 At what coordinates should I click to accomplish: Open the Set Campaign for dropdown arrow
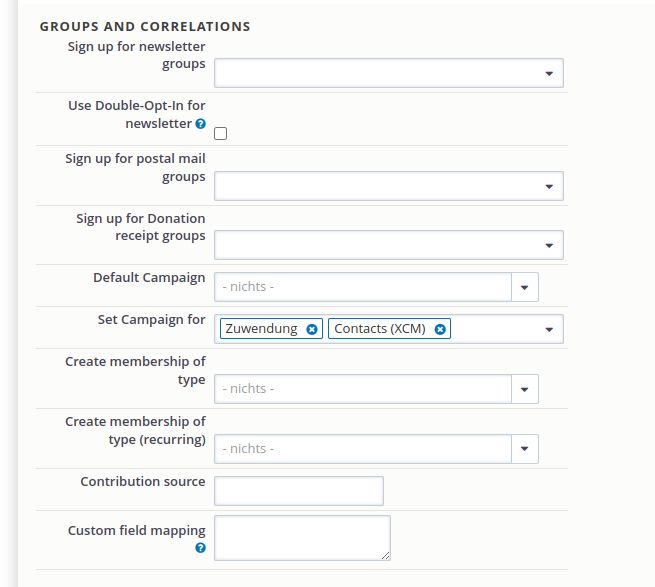point(549,329)
